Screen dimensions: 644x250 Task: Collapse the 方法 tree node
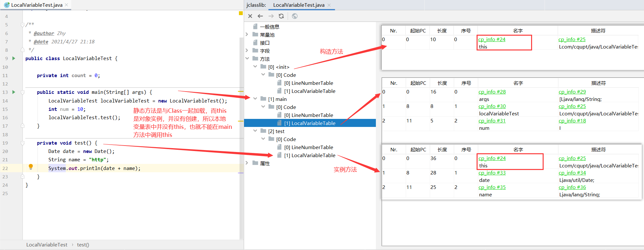click(x=247, y=58)
